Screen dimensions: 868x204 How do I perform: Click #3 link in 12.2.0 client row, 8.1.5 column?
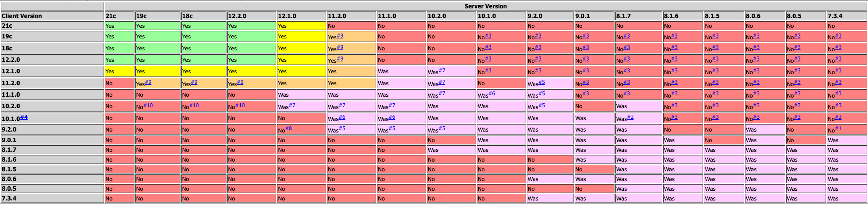(x=715, y=59)
